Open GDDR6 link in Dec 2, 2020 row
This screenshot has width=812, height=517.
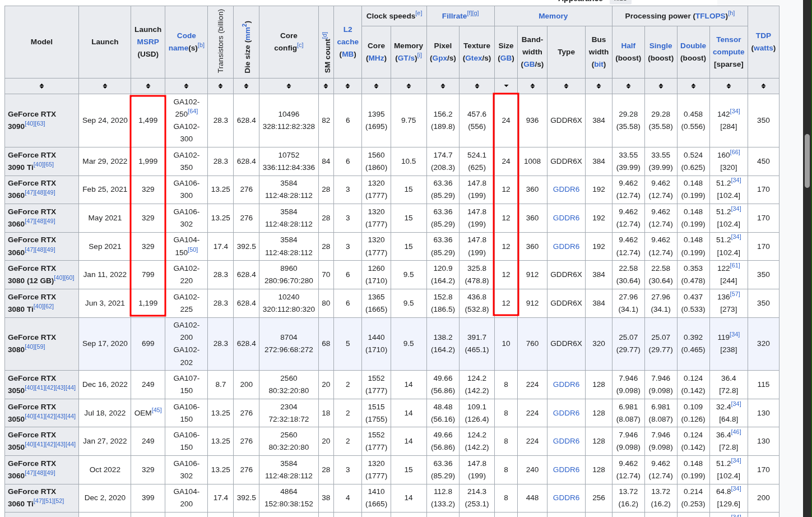click(566, 498)
